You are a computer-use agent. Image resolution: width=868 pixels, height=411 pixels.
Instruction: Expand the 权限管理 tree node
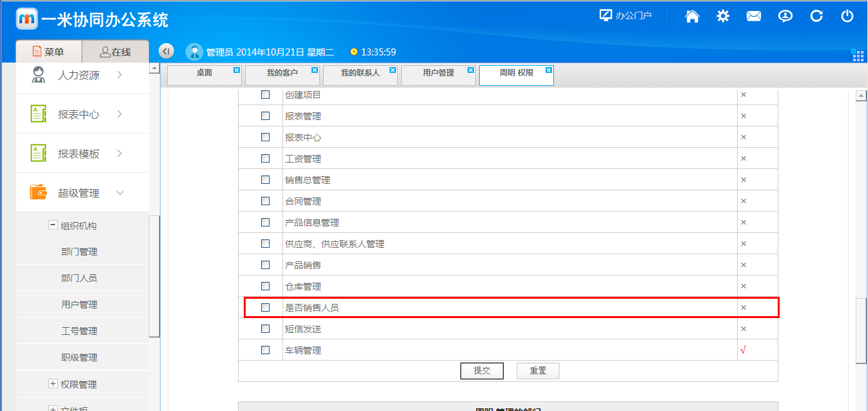[53, 384]
